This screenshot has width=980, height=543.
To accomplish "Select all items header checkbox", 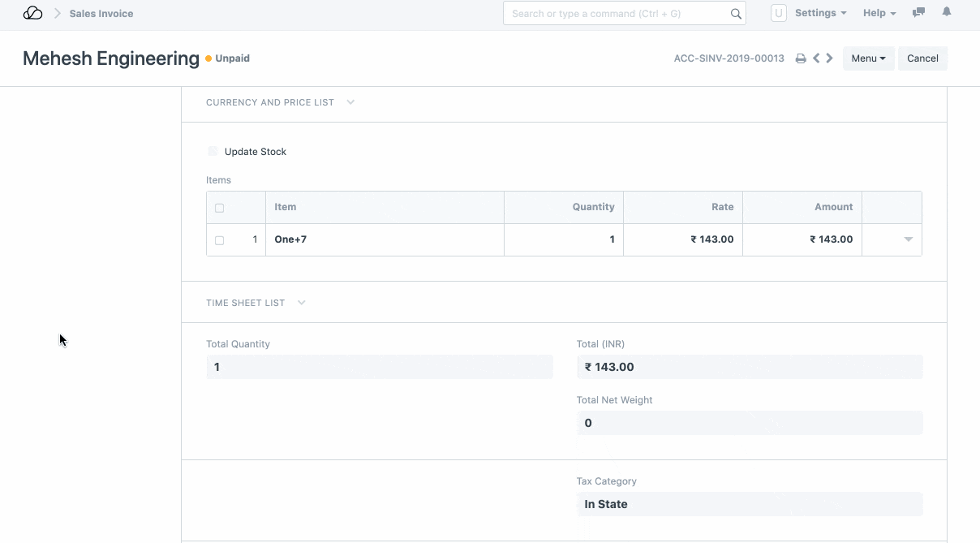I will (x=219, y=208).
